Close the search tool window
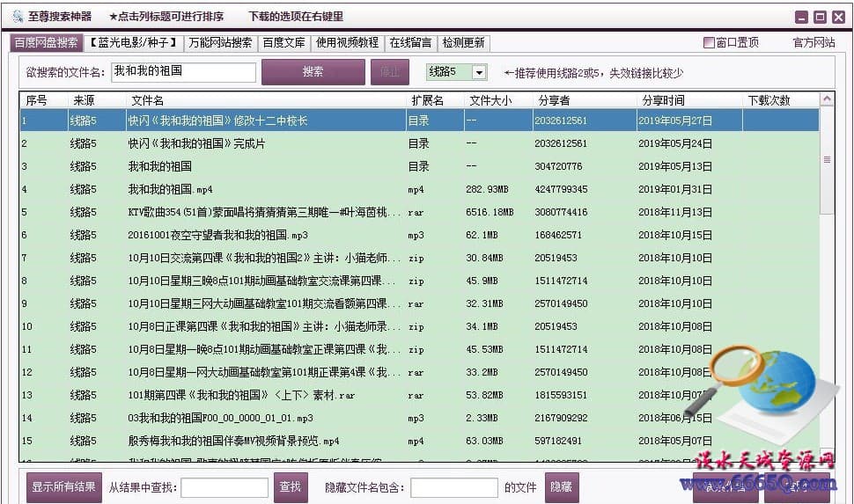Image resolution: width=854 pixels, height=504 pixels. pos(838,17)
